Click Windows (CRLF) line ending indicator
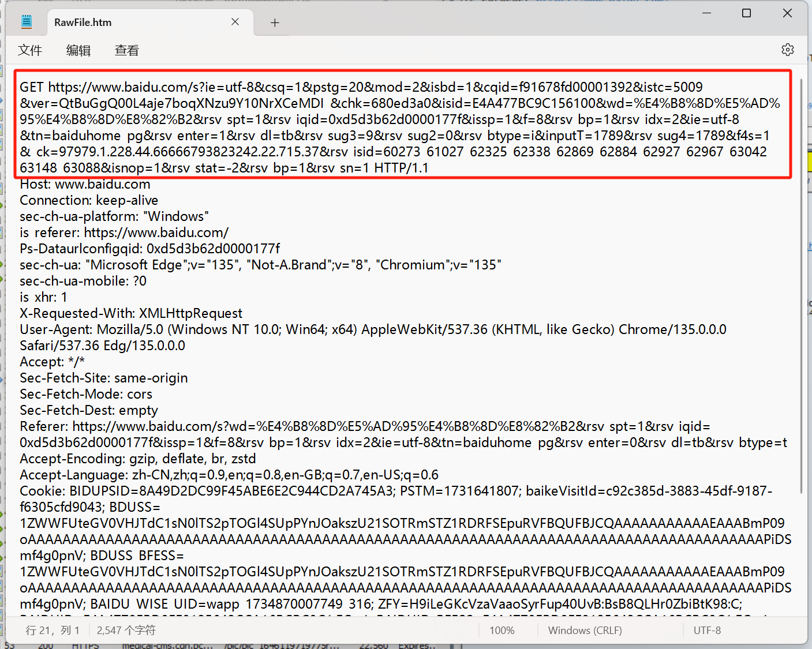Viewport: 812px width, 649px height. click(x=585, y=630)
